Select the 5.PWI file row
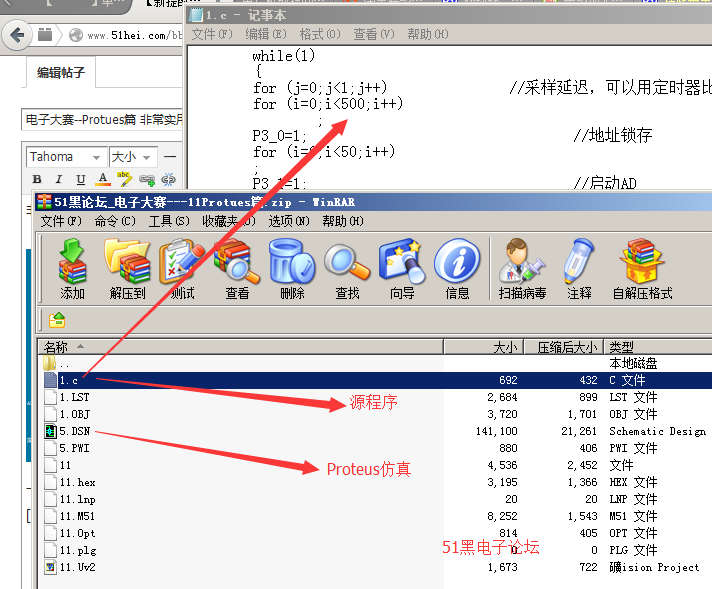Screen dimensions: 712x589 (x=377, y=448)
